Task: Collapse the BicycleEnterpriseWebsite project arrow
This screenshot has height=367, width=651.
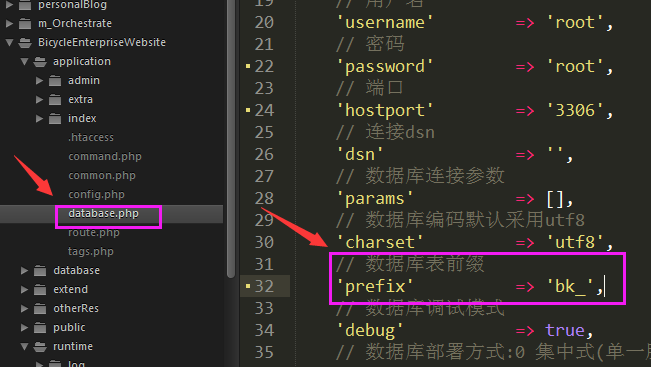Action: 10,42
